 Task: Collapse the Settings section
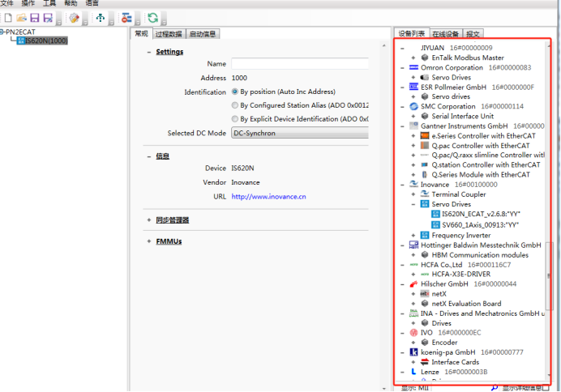tap(149, 52)
